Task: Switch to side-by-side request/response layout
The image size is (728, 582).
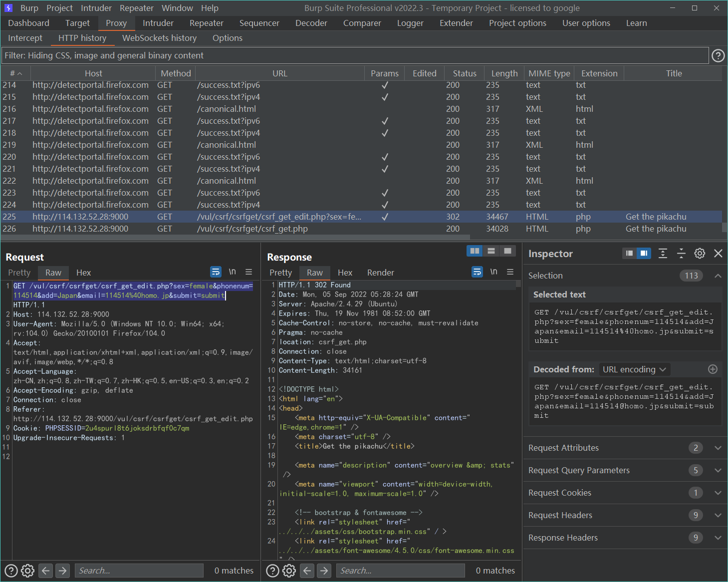Action: [x=475, y=251]
